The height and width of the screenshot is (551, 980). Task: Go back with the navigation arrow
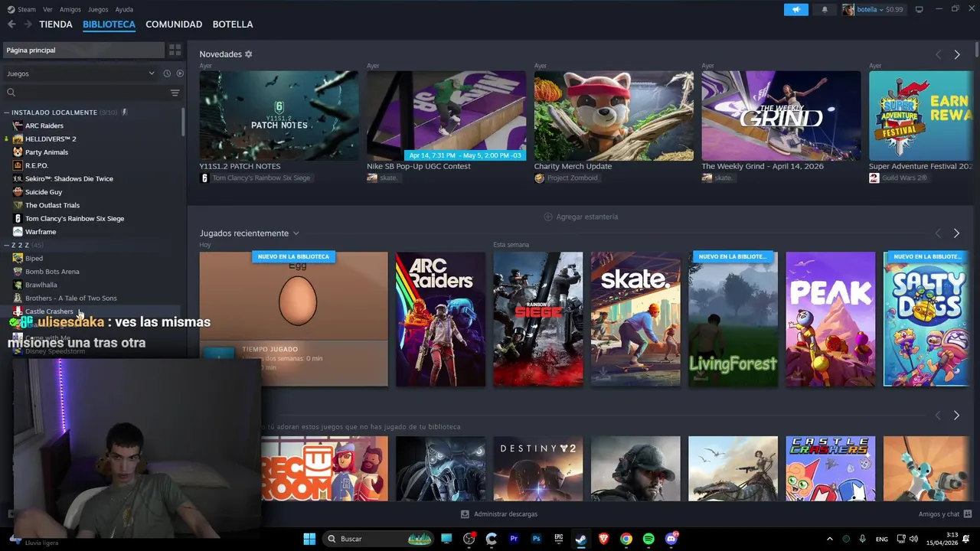(x=11, y=24)
